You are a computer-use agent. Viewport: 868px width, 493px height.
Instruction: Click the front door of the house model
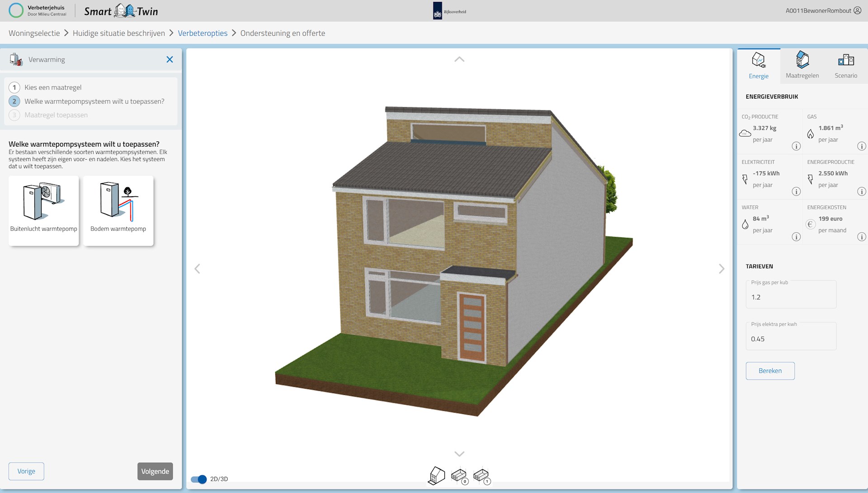pyautogui.click(x=472, y=328)
